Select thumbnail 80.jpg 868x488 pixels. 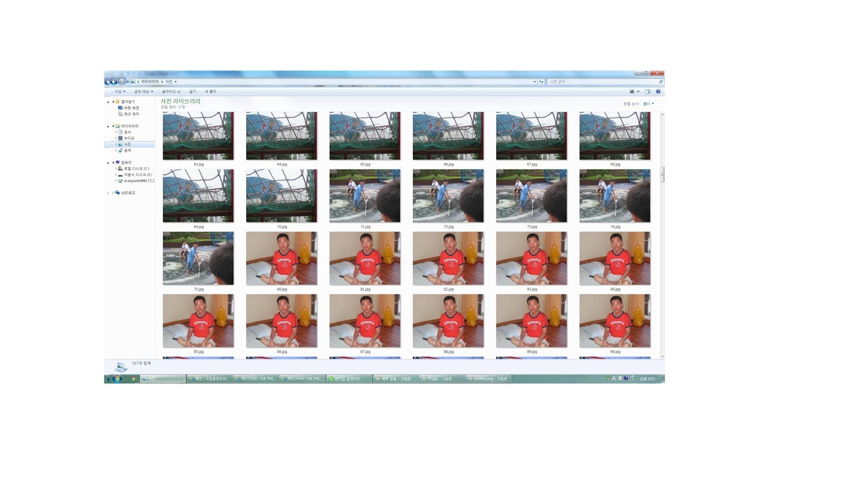coord(282,258)
